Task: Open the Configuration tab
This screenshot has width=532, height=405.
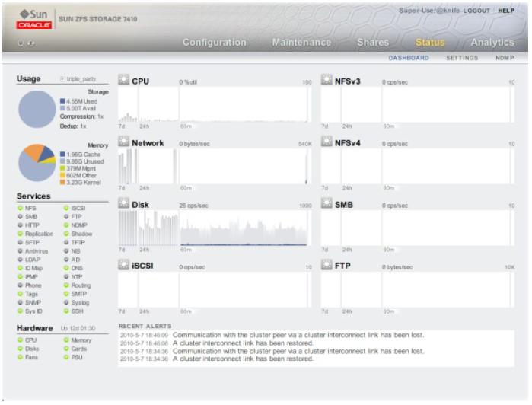Action: [x=215, y=43]
